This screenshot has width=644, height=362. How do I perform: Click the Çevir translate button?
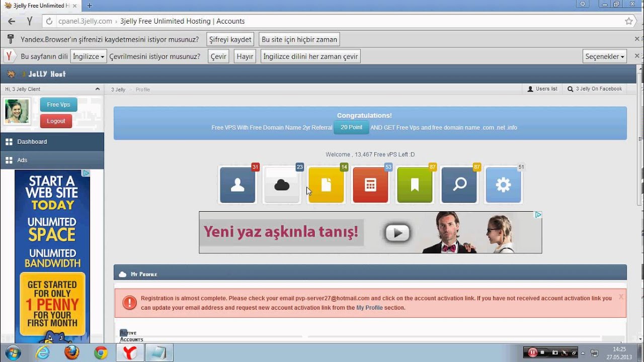218,56
